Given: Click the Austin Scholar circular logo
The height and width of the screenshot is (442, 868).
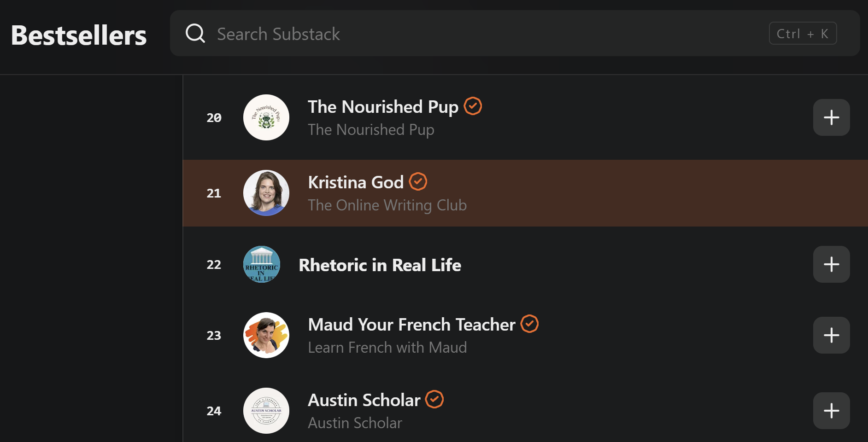Looking at the screenshot, I should click(x=266, y=411).
